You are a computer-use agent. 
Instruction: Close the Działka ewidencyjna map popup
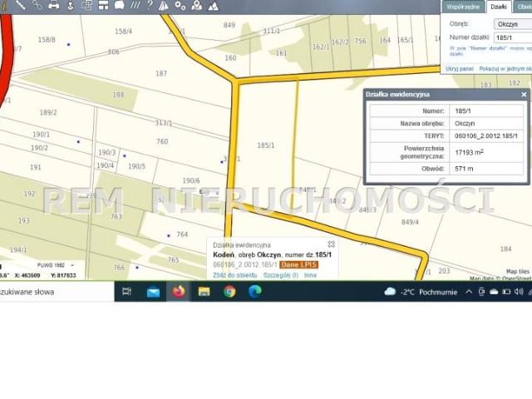pyautogui.click(x=331, y=244)
